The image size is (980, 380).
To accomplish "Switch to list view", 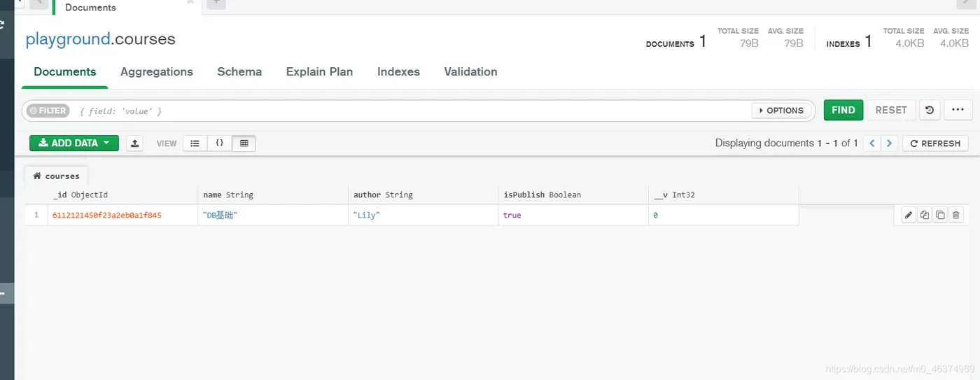I will point(195,143).
